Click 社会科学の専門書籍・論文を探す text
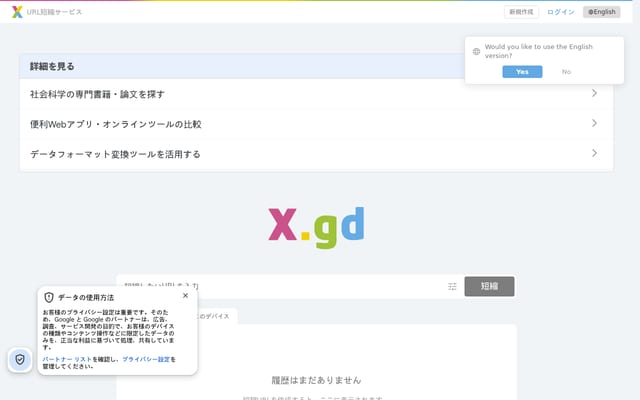The height and width of the screenshot is (400, 640). point(97,94)
